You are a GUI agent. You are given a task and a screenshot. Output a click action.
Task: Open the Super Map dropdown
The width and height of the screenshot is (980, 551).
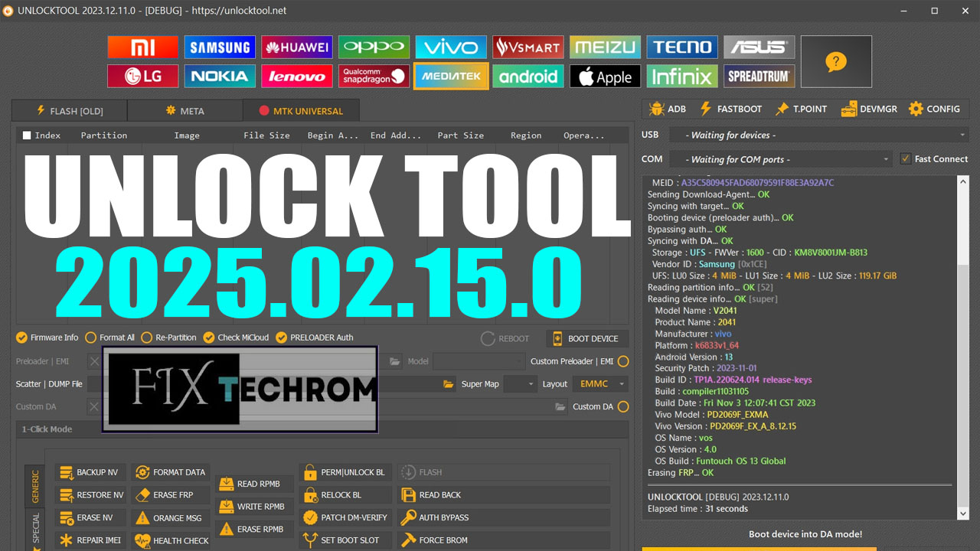click(519, 384)
